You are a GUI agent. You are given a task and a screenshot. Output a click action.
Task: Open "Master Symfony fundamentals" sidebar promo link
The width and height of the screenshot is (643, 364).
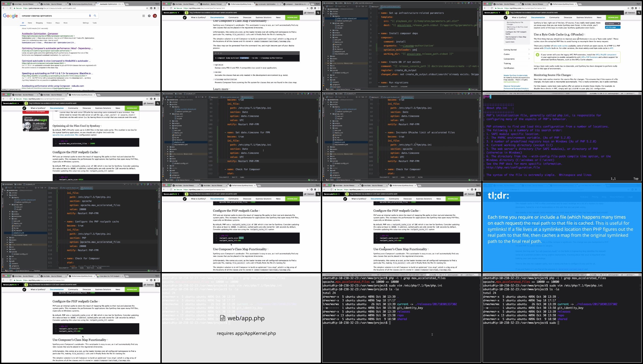coord(515,76)
